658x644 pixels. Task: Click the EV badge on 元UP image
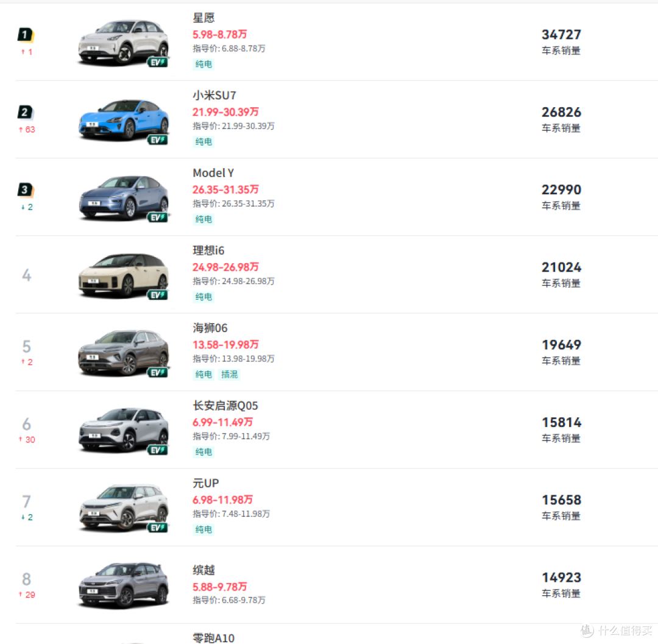[158, 528]
